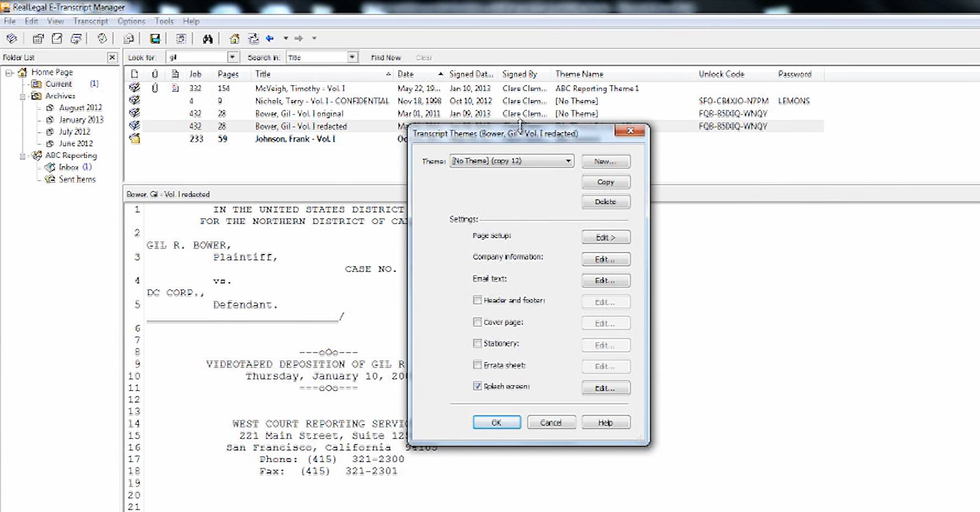Open the Search in dropdown list
980x512 pixels.
[x=352, y=57]
